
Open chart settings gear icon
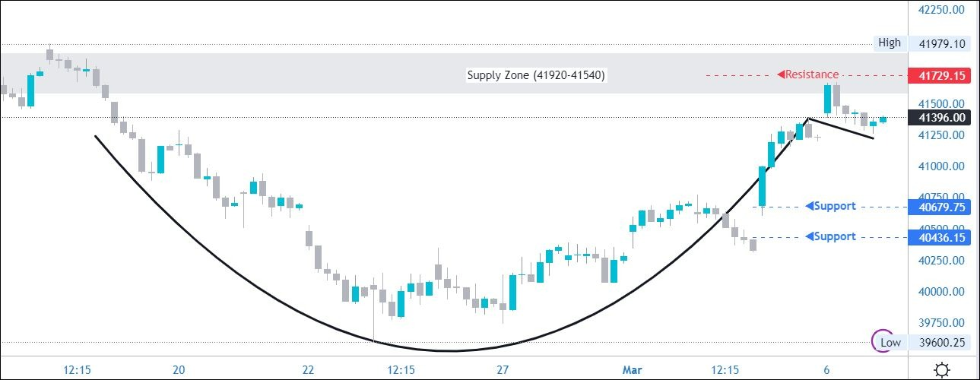coord(942,370)
